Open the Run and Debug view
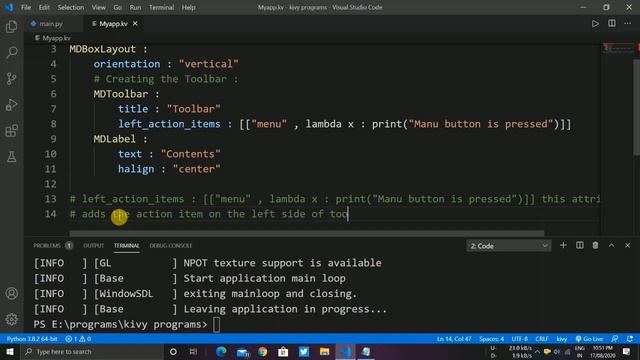Image resolution: width=640 pixels, height=360 pixels. coord(11,104)
